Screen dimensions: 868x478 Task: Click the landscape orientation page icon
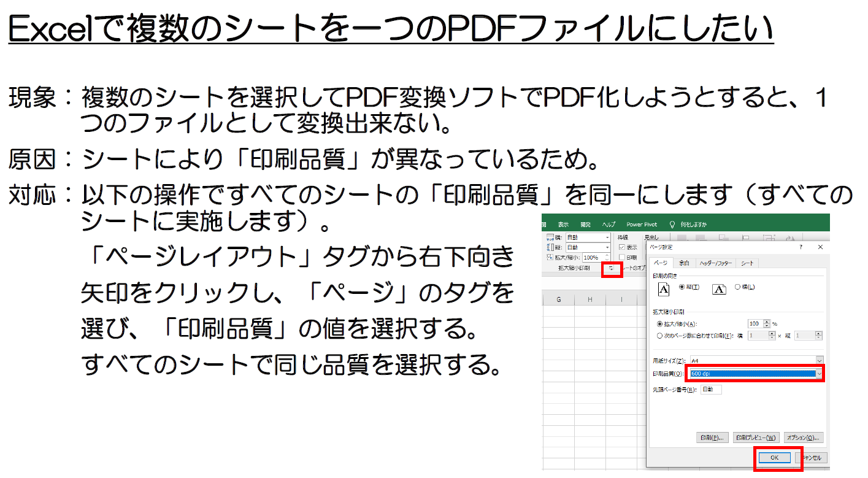click(x=719, y=289)
